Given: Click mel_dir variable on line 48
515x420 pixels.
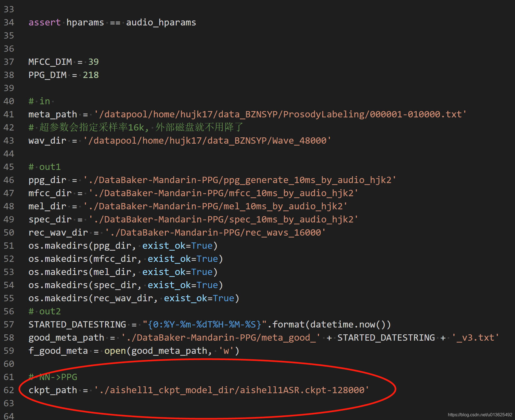Looking at the screenshot, I should pos(47,206).
